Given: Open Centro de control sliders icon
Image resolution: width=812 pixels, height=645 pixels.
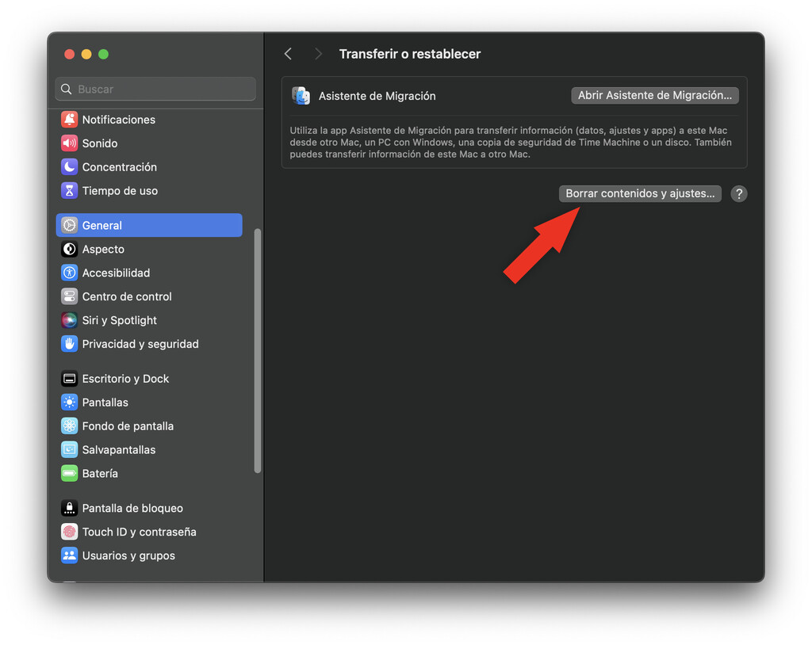Looking at the screenshot, I should tap(69, 296).
